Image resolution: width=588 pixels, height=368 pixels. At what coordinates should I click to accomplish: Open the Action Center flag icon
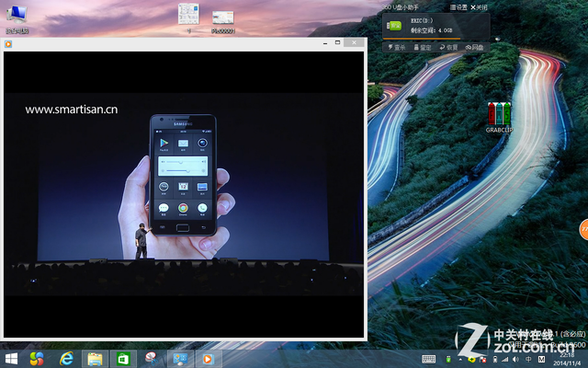(x=482, y=360)
